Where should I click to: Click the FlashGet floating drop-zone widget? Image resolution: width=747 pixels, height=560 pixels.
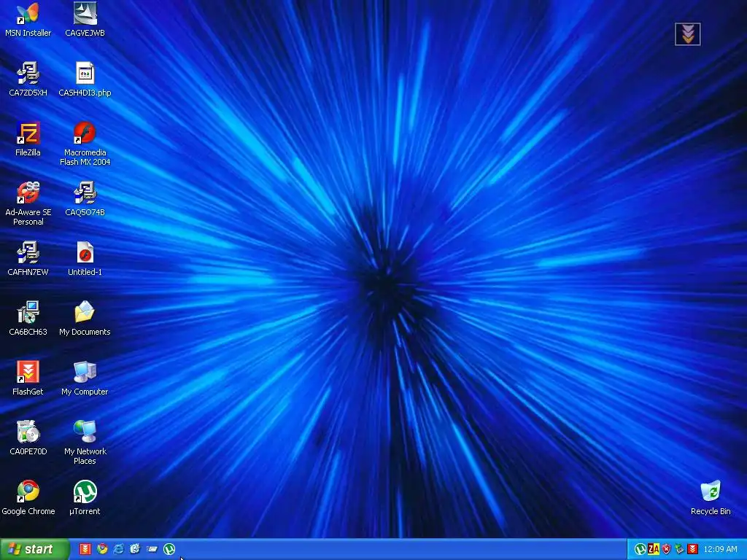point(687,34)
